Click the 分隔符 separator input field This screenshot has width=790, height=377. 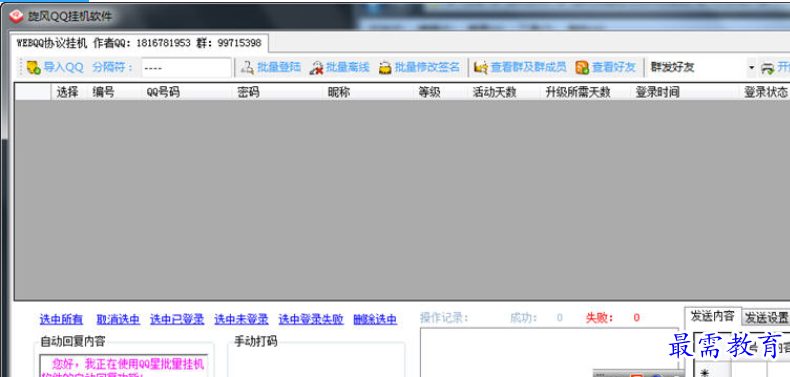coord(186,68)
